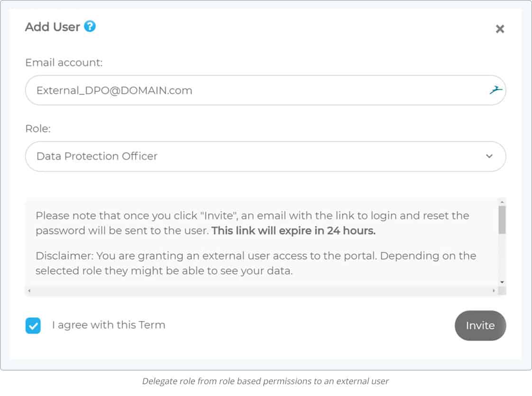Uncheck the agree with this Term checkbox
This screenshot has width=532, height=396.
pos(33,326)
